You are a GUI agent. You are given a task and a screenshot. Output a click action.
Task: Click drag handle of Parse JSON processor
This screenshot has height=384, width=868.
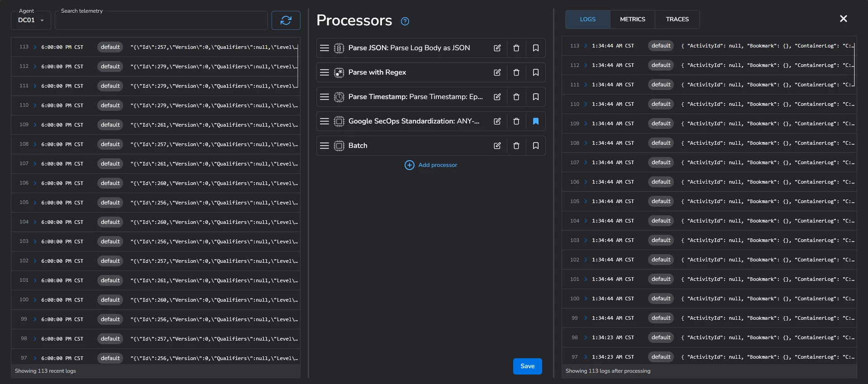coord(324,48)
